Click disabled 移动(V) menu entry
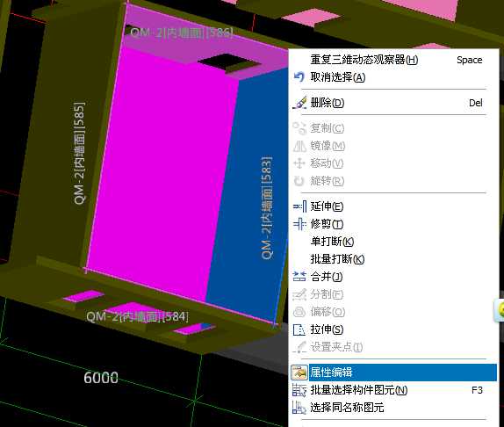 click(x=393, y=163)
